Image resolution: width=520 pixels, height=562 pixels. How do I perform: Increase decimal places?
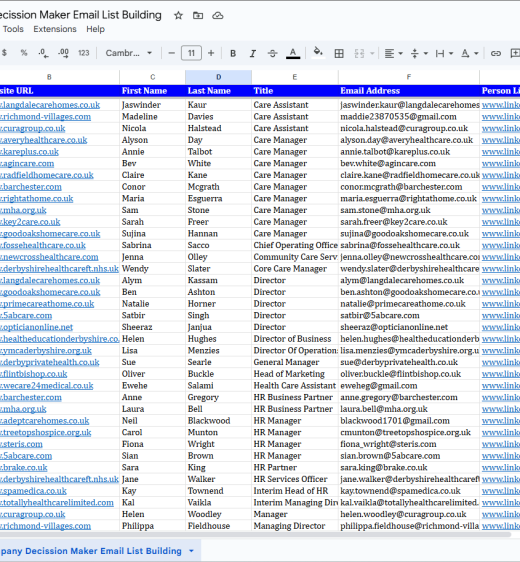click(63, 53)
